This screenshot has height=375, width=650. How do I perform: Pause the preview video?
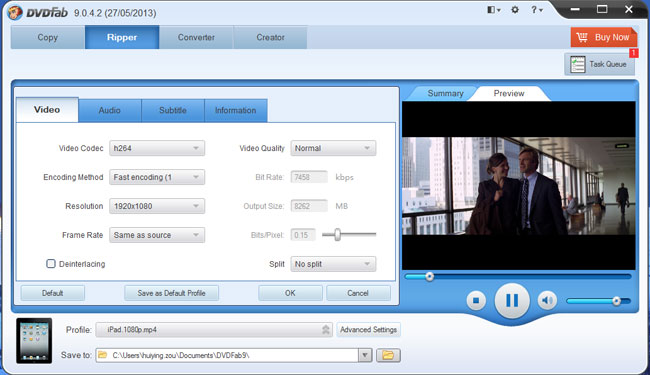(x=512, y=300)
